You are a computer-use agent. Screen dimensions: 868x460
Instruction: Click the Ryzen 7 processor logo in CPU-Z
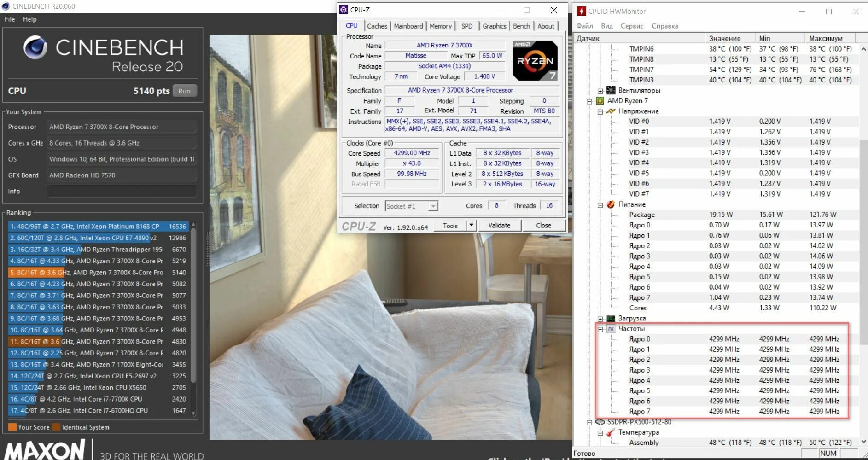click(x=535, y=60)
